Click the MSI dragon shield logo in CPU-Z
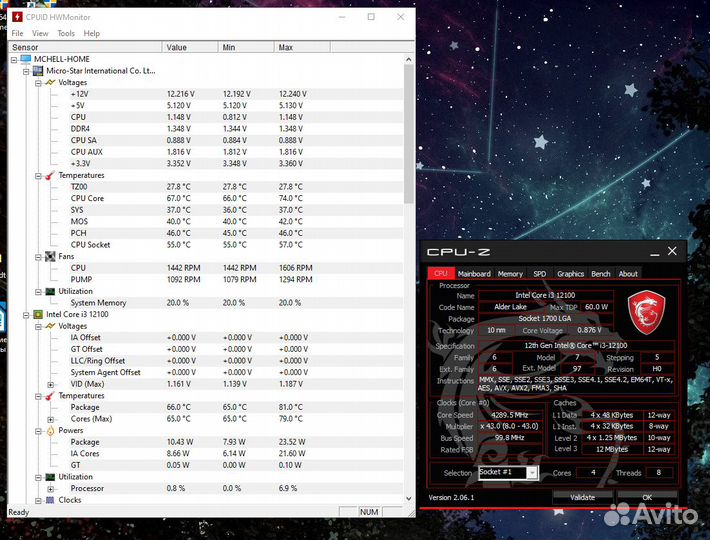Viewport: 710px width, 540px height. (646, 312)
